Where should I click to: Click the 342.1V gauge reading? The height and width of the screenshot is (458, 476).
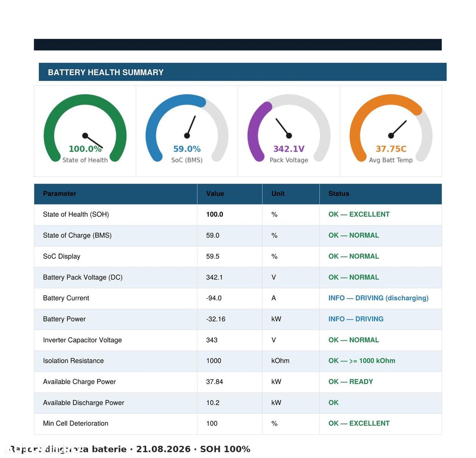289,149
